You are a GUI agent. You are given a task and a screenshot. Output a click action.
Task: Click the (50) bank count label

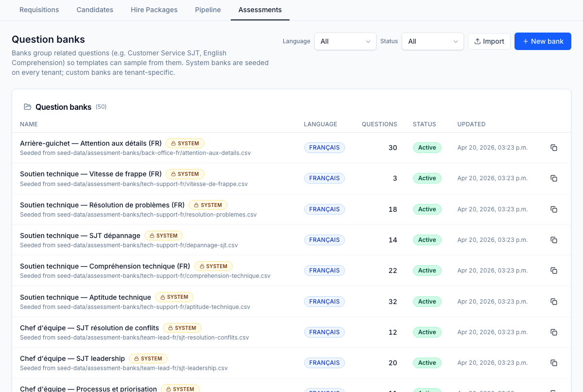pyautogui.click(x=101, y=107)
